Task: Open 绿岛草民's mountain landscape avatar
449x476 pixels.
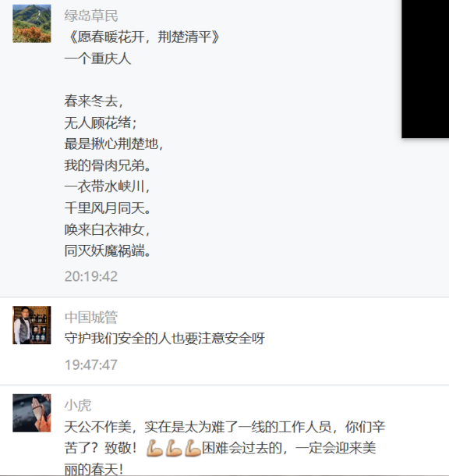Action: 32,23
